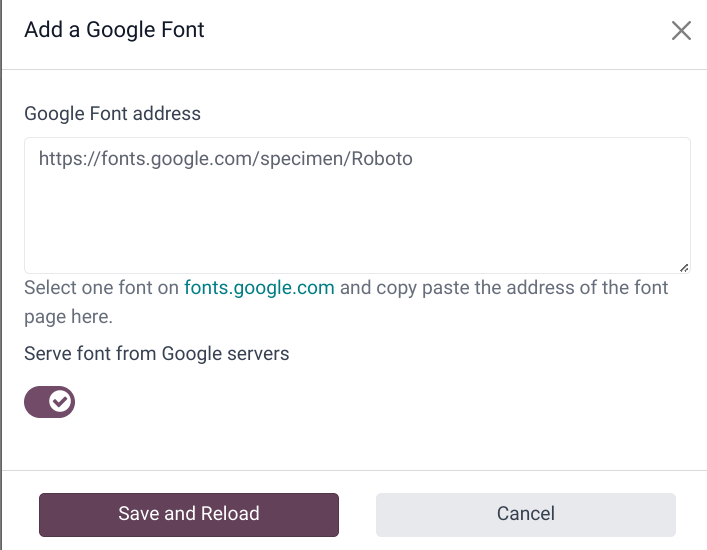This screenshot has height=550, width=707.
Task: Click the "Serve font from Google servers" label
Action: (x=156, y=353)
